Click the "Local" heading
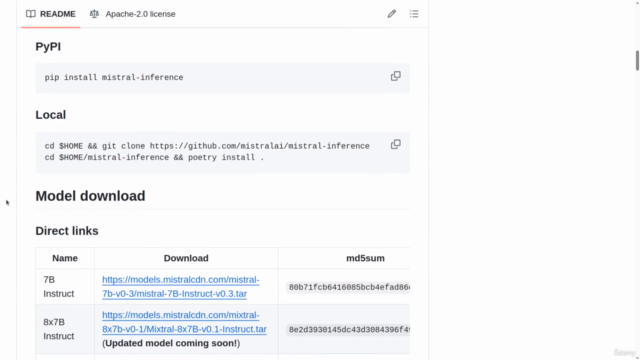Screen dimensions: 640x360 pos(51,115)
